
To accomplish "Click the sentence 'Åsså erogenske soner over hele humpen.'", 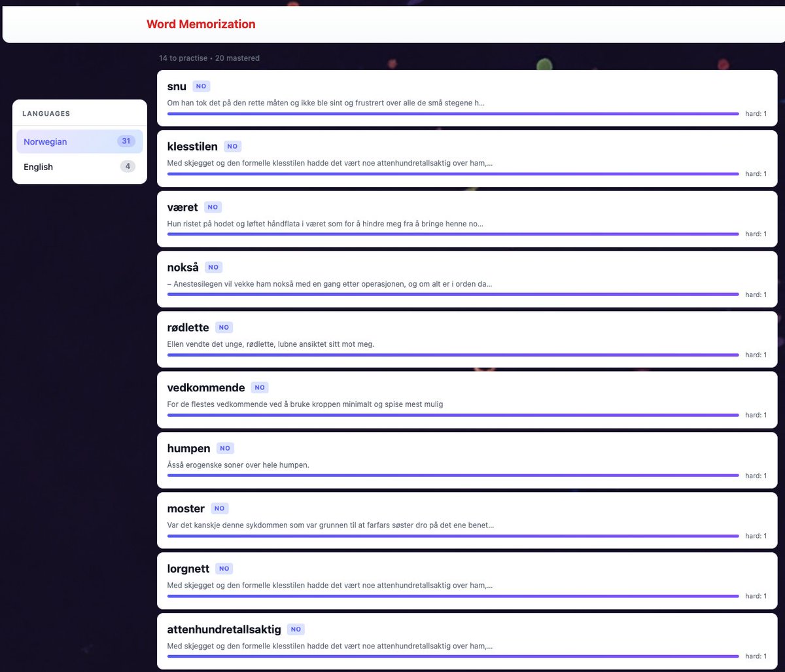I will (238, 465).
